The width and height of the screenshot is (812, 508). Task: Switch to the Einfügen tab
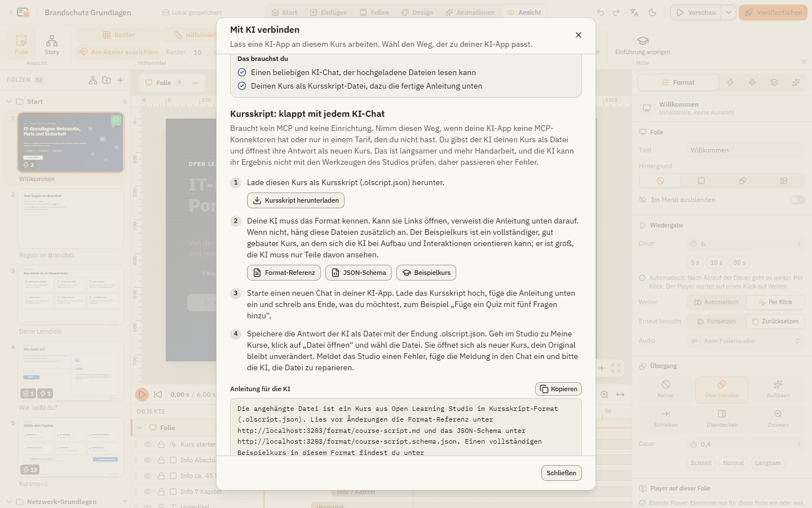tap(328, 12)
